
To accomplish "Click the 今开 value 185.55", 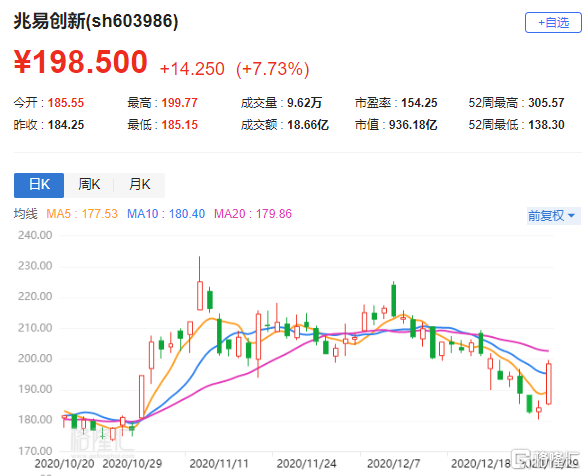I will [66, 103].
